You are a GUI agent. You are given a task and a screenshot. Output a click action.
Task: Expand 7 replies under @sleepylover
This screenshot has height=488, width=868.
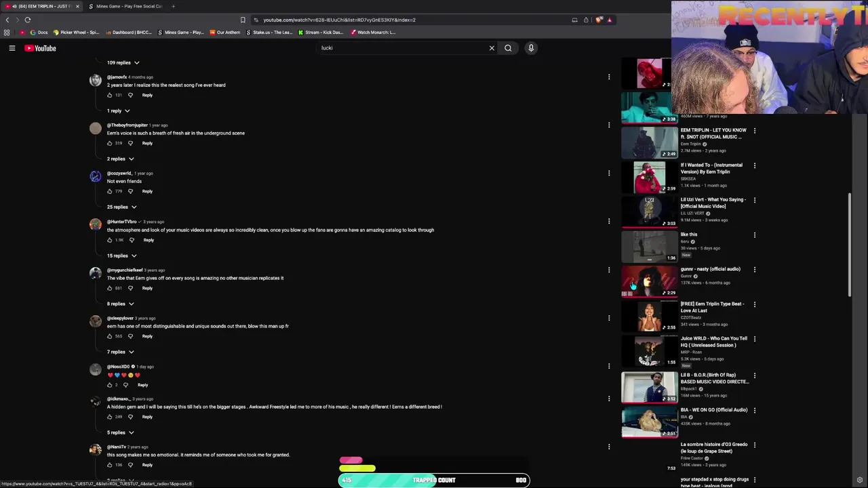click(120, 352)
